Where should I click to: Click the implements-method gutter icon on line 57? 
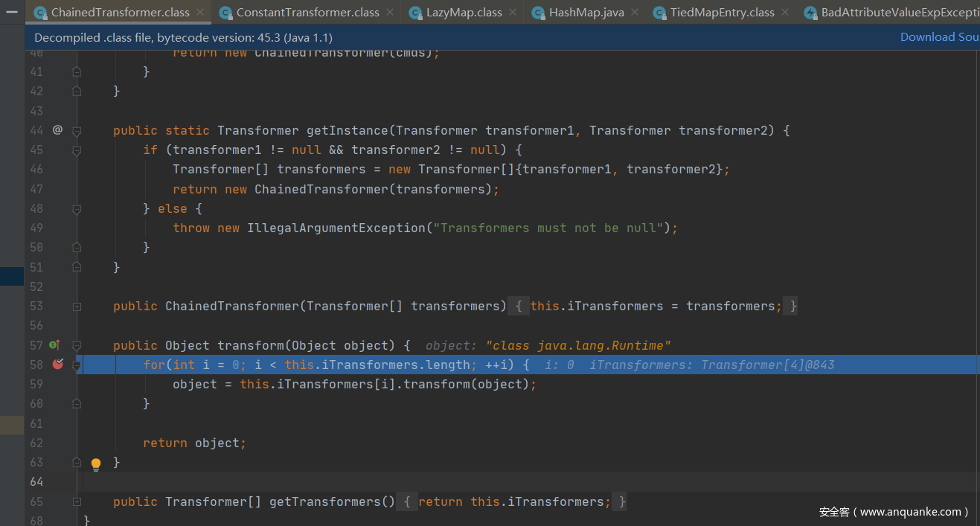pos(54,345)
